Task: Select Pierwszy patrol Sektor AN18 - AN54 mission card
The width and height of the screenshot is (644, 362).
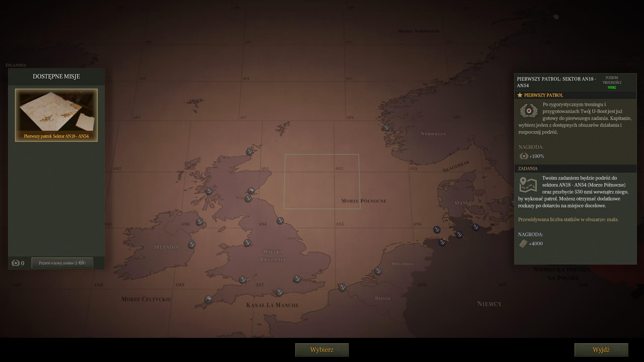Action: click(56, 115)
